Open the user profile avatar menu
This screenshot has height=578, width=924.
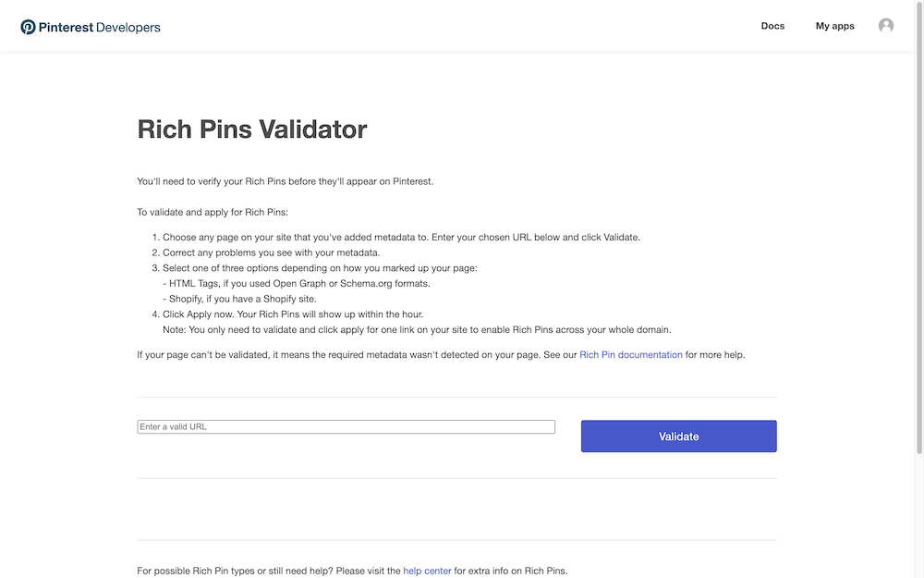point(886,25)
